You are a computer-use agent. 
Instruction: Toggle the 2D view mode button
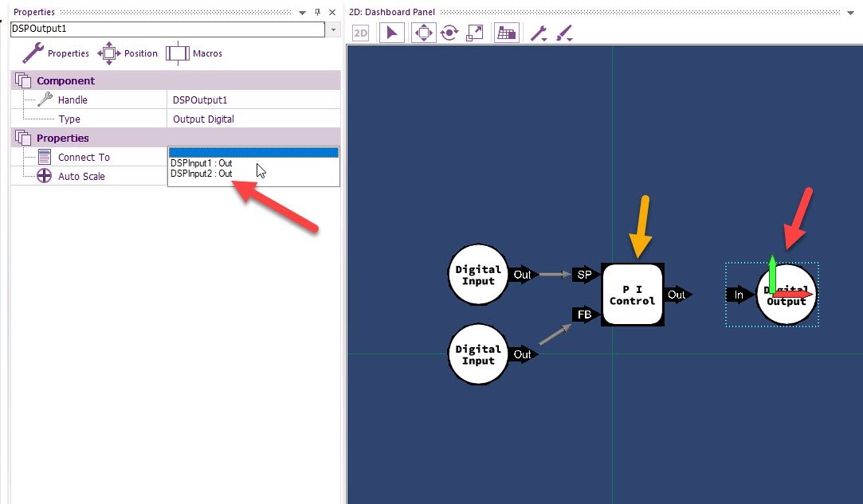tap(360, 33)
